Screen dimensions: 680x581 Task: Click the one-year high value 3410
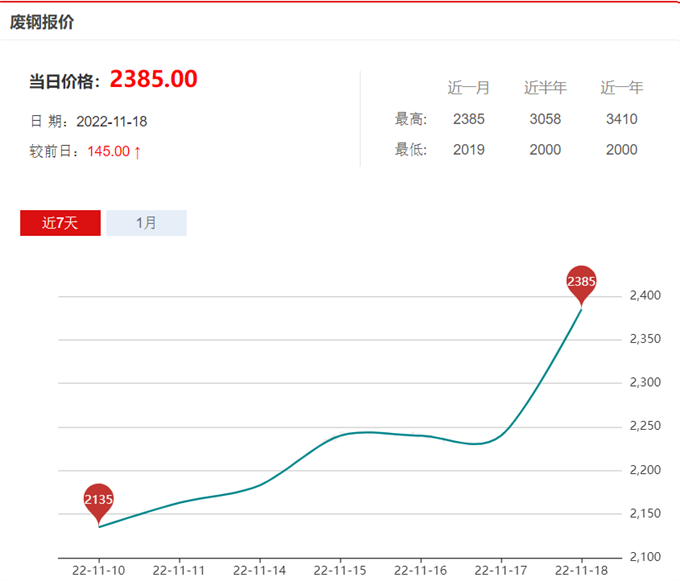point(621,119)
